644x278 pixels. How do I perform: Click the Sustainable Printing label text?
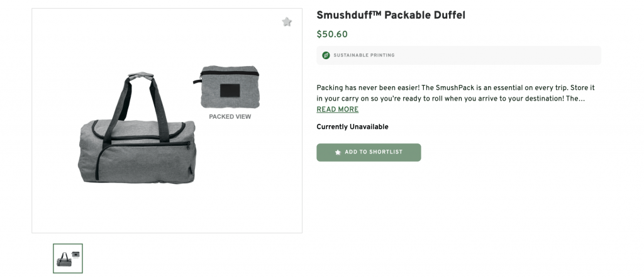[364, 55]
